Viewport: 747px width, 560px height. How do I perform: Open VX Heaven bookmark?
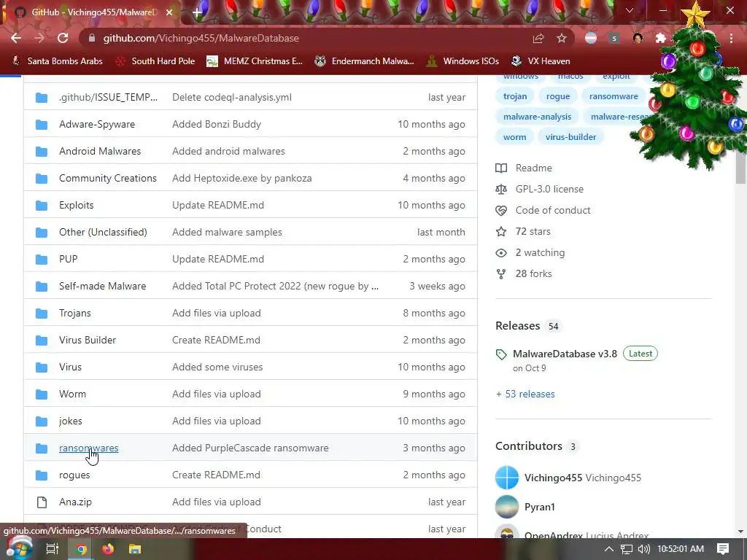tap(541, 61)
